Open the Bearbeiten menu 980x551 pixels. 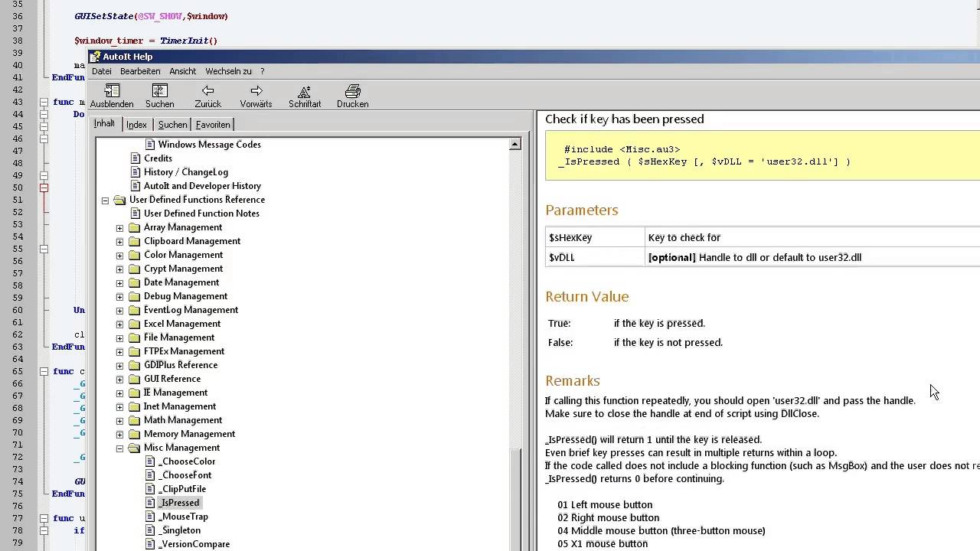tap(140, 71)
